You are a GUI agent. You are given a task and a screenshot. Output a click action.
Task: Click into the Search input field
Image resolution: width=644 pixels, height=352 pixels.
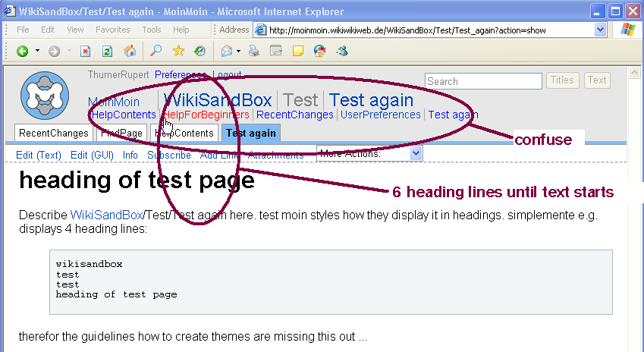point(483,81)
